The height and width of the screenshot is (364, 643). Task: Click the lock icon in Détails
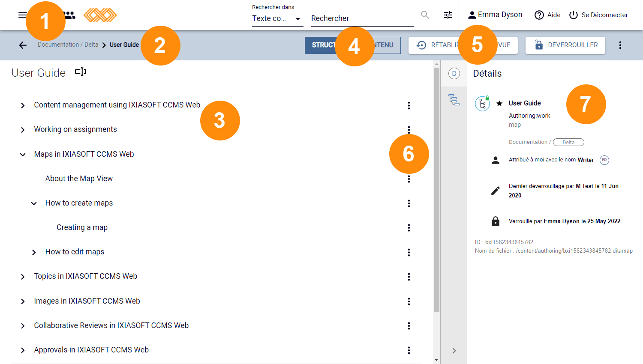496,221
